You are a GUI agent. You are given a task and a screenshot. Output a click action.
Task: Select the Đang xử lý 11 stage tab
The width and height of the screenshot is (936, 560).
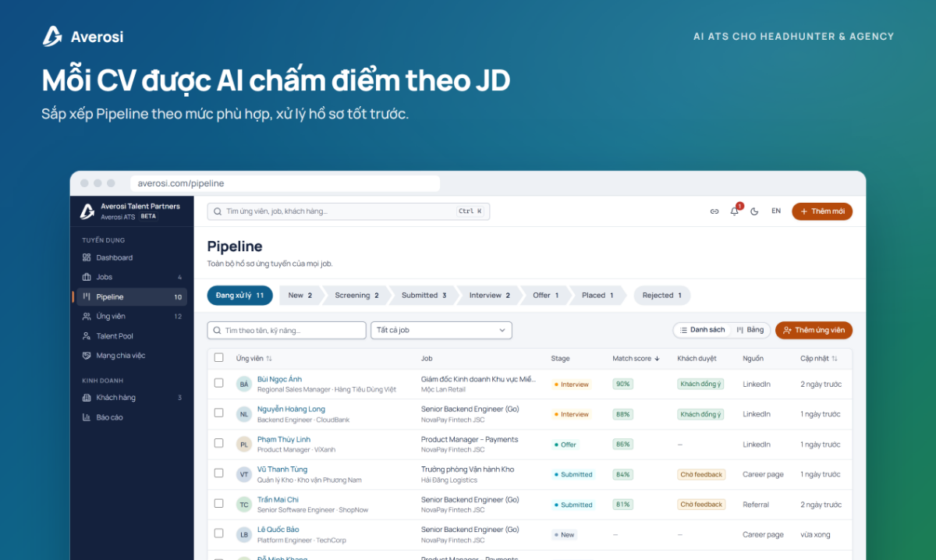click(x=239, y=296)
